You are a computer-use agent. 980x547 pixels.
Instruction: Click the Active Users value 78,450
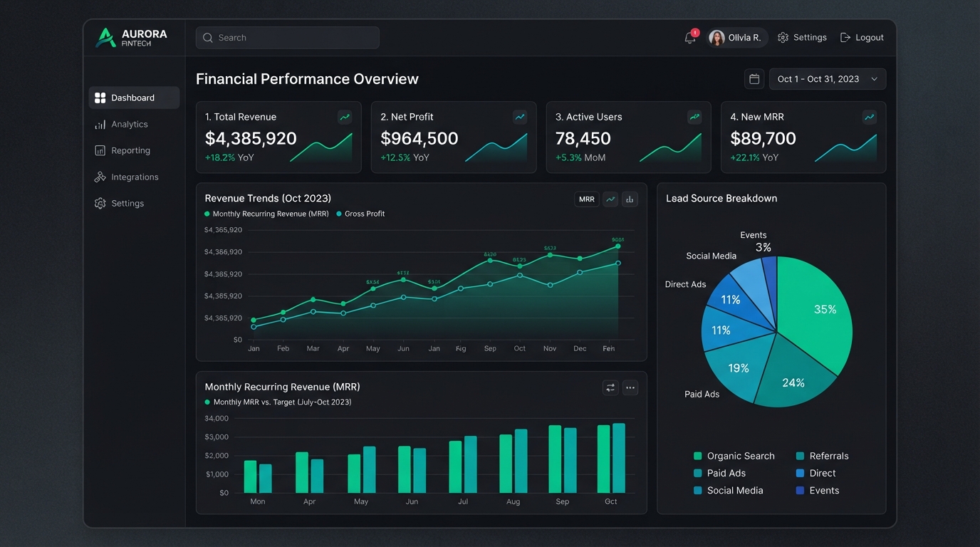[x=583, y=138]
